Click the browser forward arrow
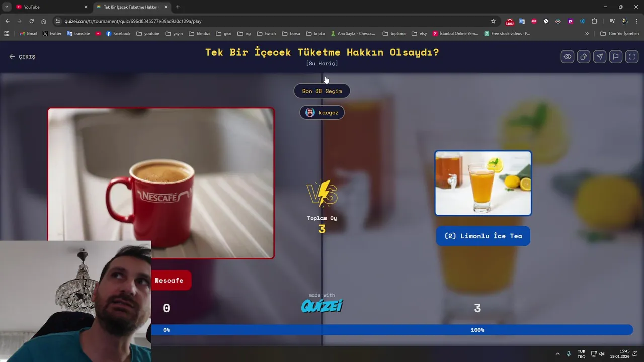The width and height of the screenshot is (644, 362). (x=19, y=21)
